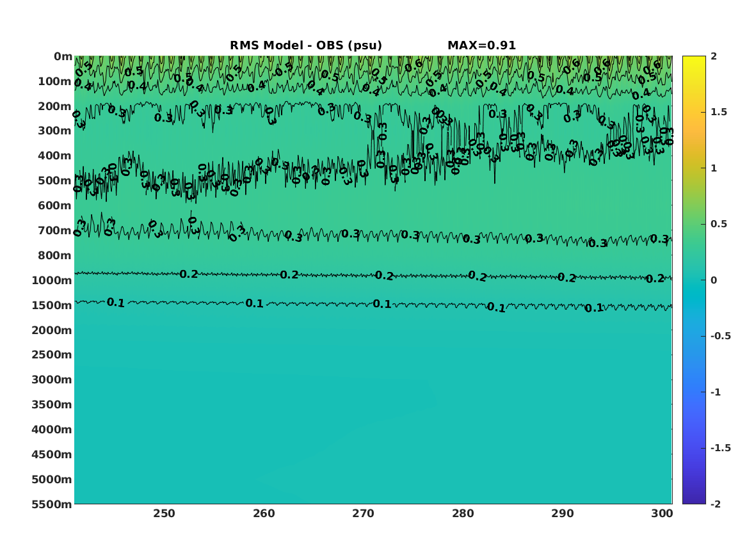The height and width of the screenshot is (560, 747).
Task: Click the '200m' depth axis label
Action: tap(55, 106)
